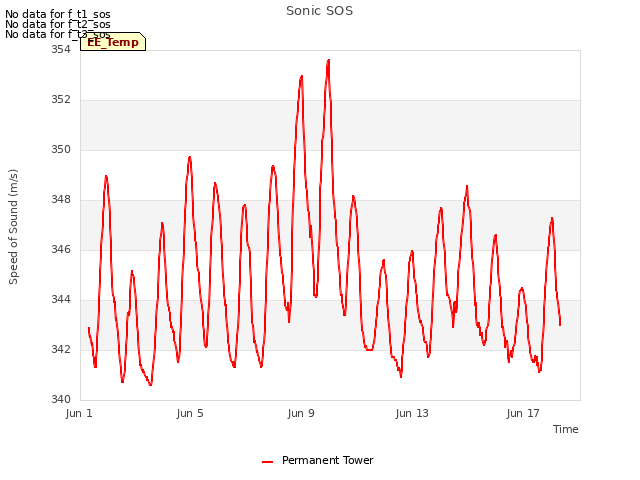Click the 348 y-axis tick label
Image resolution: width=640 pixels, height=480 pixels.
60,200
